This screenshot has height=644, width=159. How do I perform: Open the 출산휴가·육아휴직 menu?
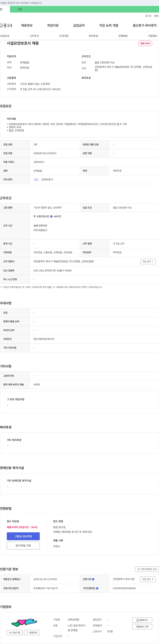click(145, 25)
